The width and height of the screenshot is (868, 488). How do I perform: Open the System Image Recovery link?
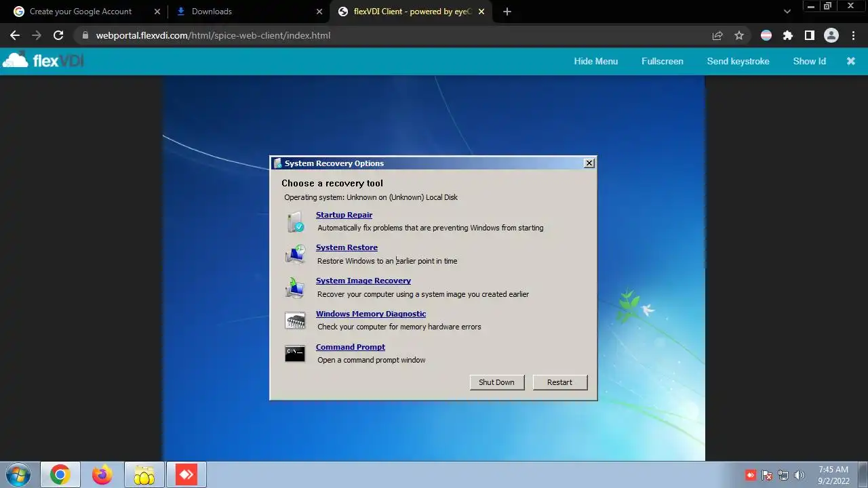tap(363, 281)
